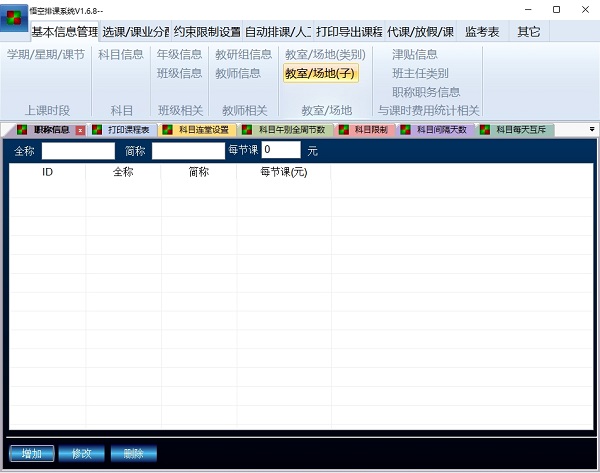Select the highlighted 教室/场地(子) button
The height and width of the screenshot is (473, 600).
click(321, 73)
